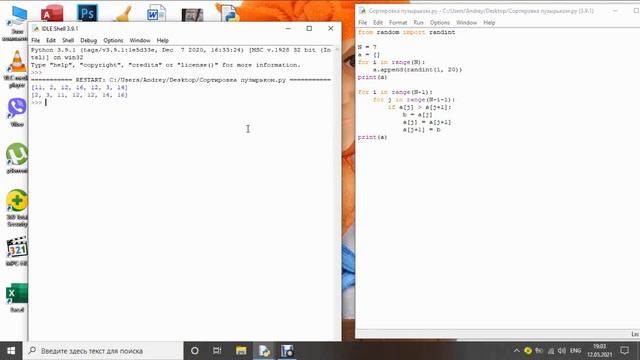
Task: Open Excel from the desktop
Action: (17, 298)
